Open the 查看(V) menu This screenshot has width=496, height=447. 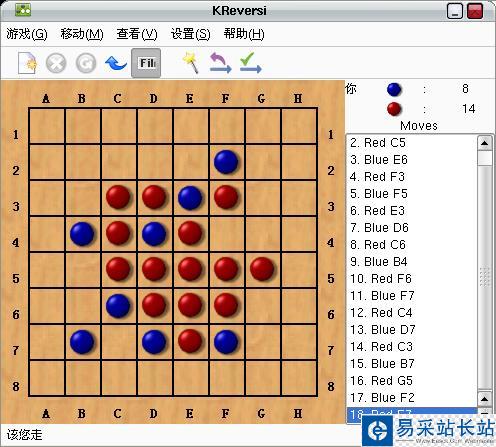point(137,34)
